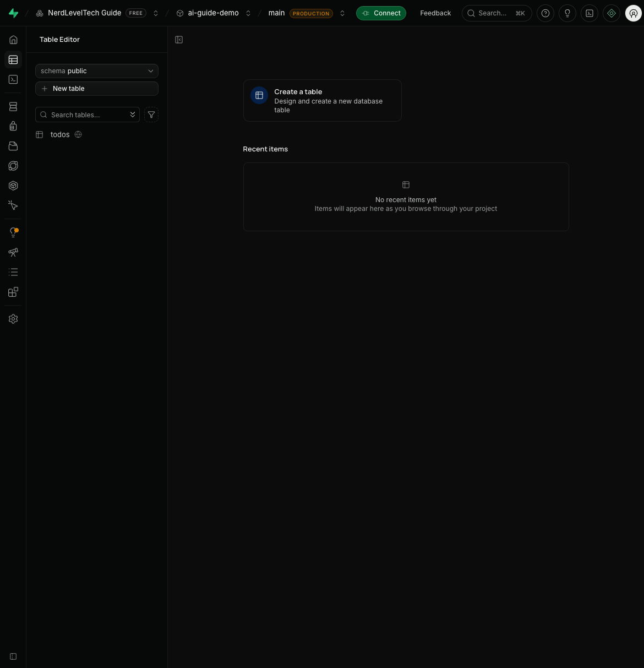Open the Realtime sidebar icon
The width and height of the screenshot is (644, 668).
13,205
